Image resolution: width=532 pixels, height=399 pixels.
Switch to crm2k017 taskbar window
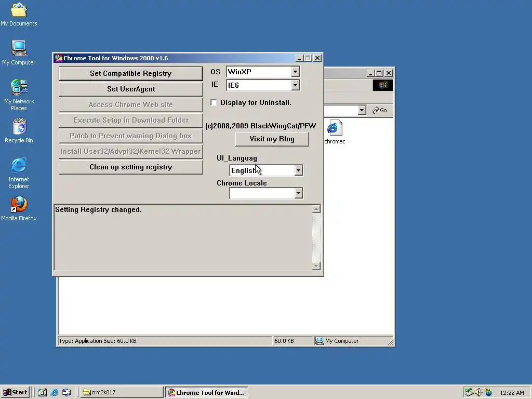122,392
